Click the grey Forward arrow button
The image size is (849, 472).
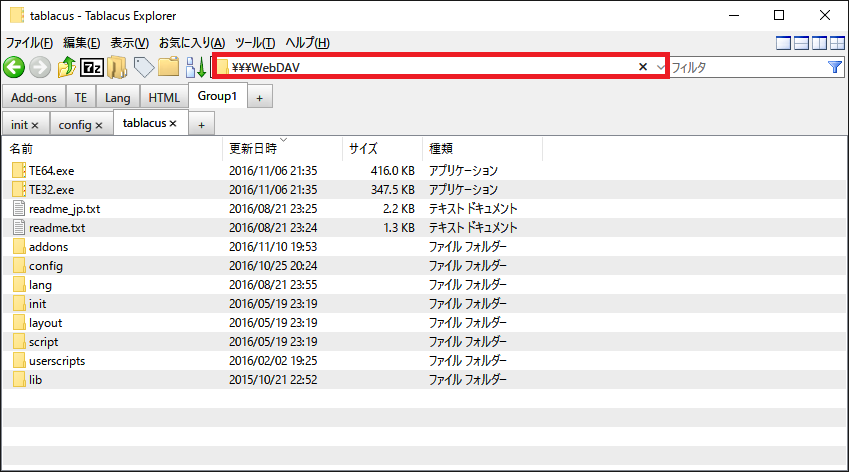point(40,68)
